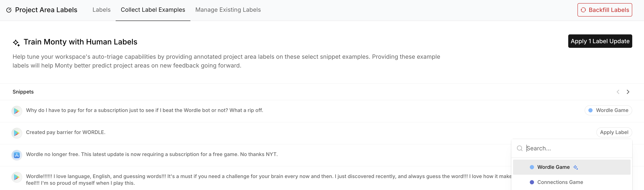This screenshot has height=190, width=644.
Task: Click Google Play icon beside pay barrier snippet
Action: pyautogui.click(x=17, y=133)
